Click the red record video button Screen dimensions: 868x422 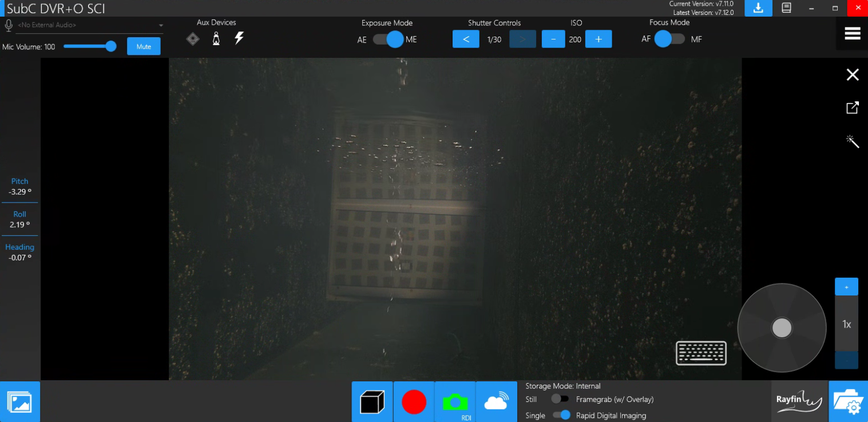click(414, 402)
